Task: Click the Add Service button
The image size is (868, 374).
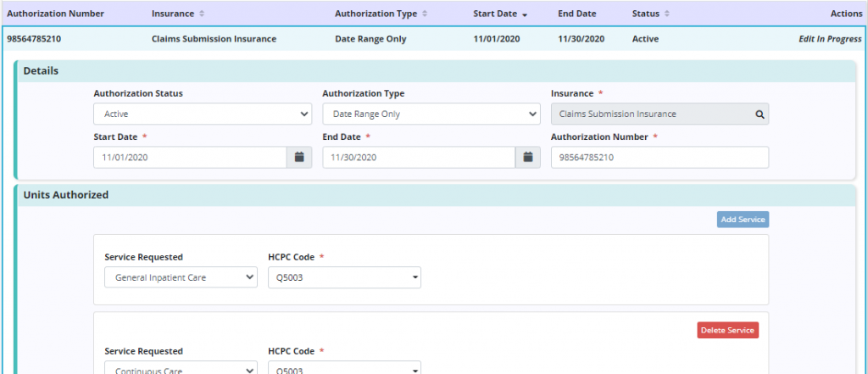Action: (743, 220)
